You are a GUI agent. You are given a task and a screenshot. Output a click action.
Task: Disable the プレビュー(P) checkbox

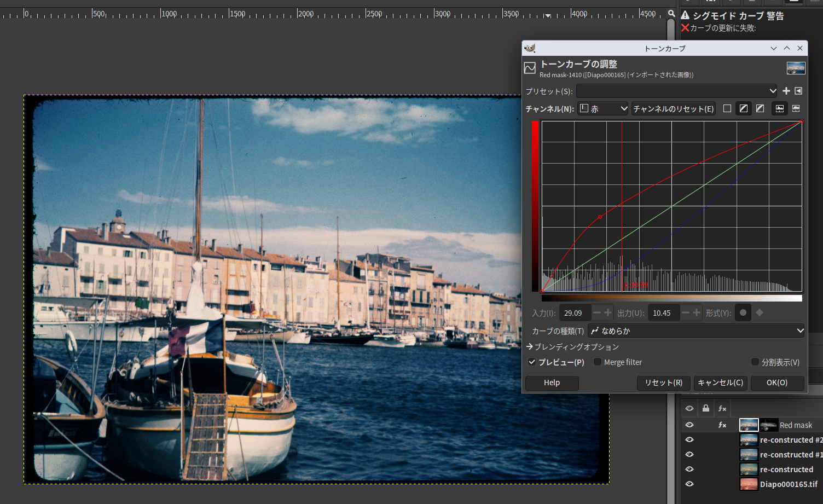(x=532, y=362)
